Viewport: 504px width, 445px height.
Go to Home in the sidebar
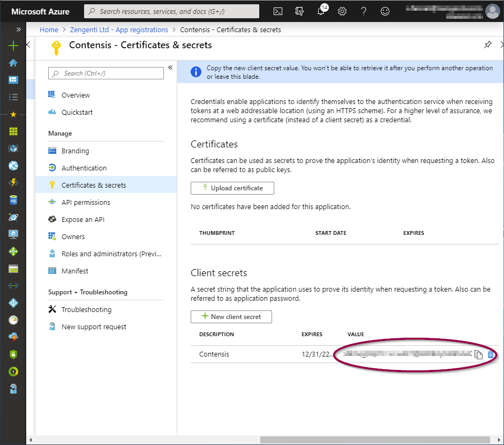[13, 63]
